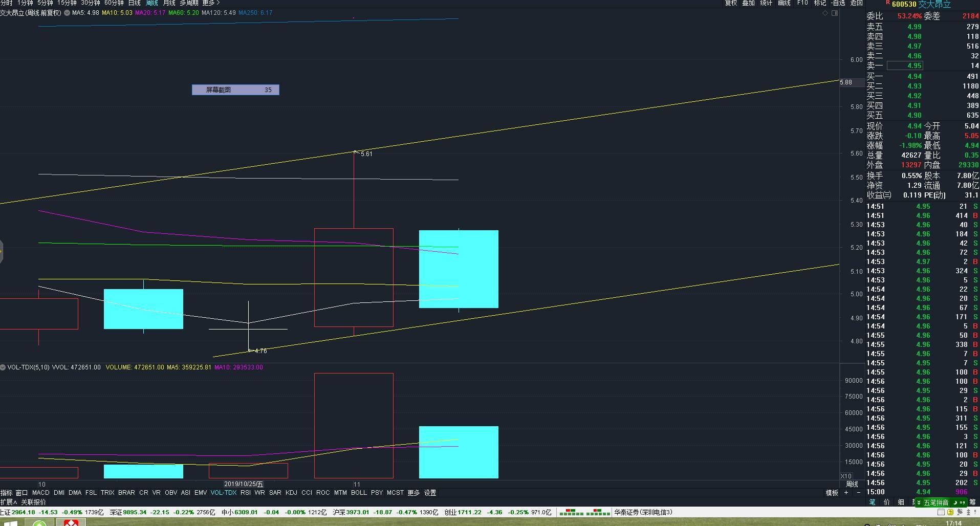980x526 pixels.
Task: Switch to the 60分钟 timeframe tab
Action: [x=114, y=3]
